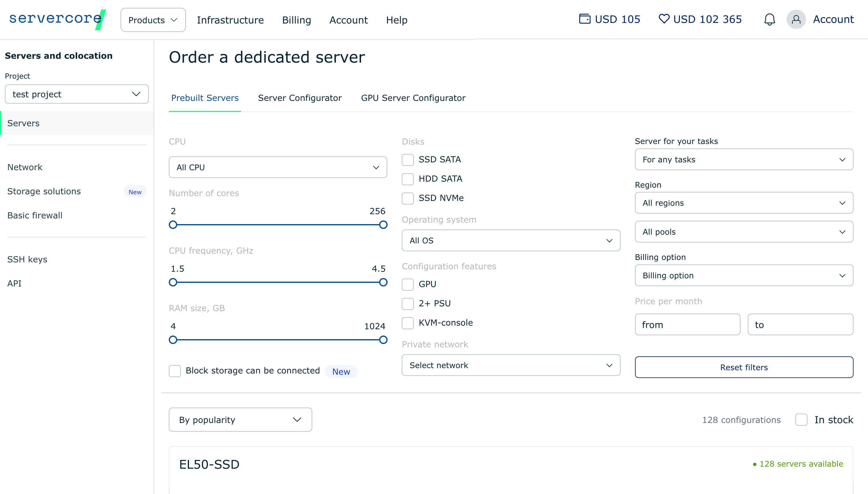Open the By popularity sort dropdown

click(x=240, y=420)
